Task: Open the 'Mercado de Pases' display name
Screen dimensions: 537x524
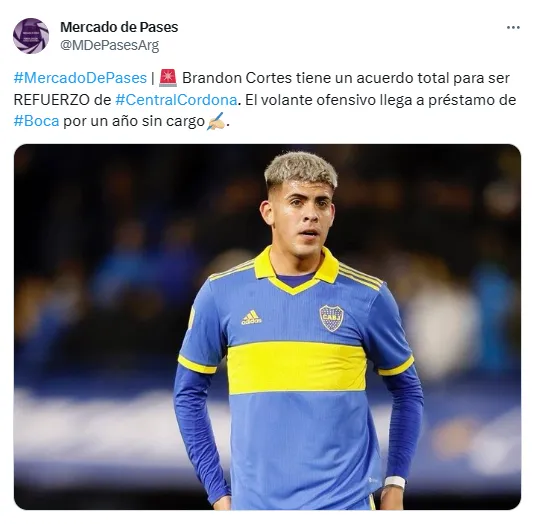Action: pos(119,27)
